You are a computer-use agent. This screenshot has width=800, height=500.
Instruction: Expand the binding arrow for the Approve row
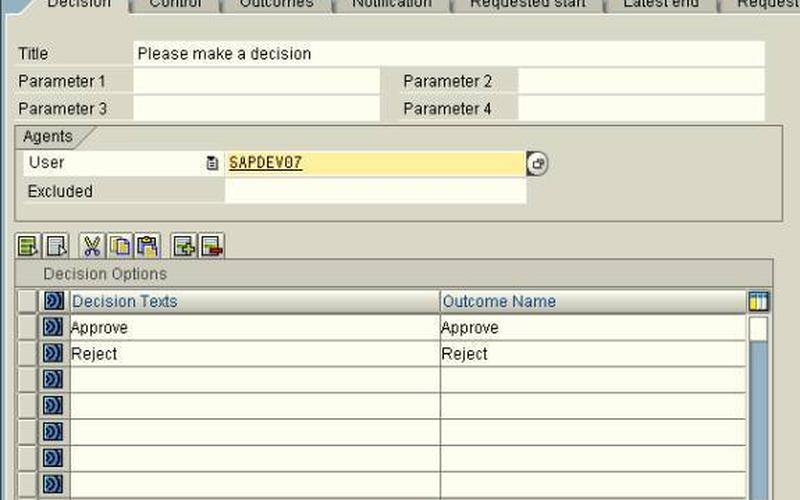[53, 328]
